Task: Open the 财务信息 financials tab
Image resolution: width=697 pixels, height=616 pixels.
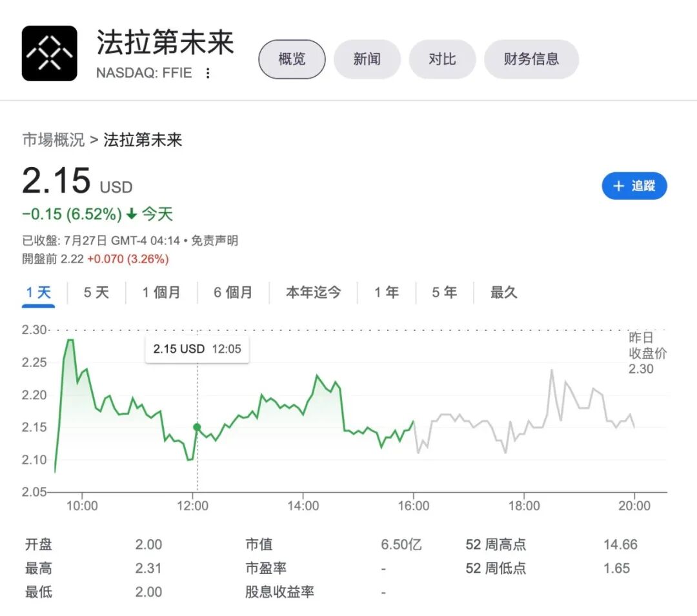Action: tap(531, 59)
